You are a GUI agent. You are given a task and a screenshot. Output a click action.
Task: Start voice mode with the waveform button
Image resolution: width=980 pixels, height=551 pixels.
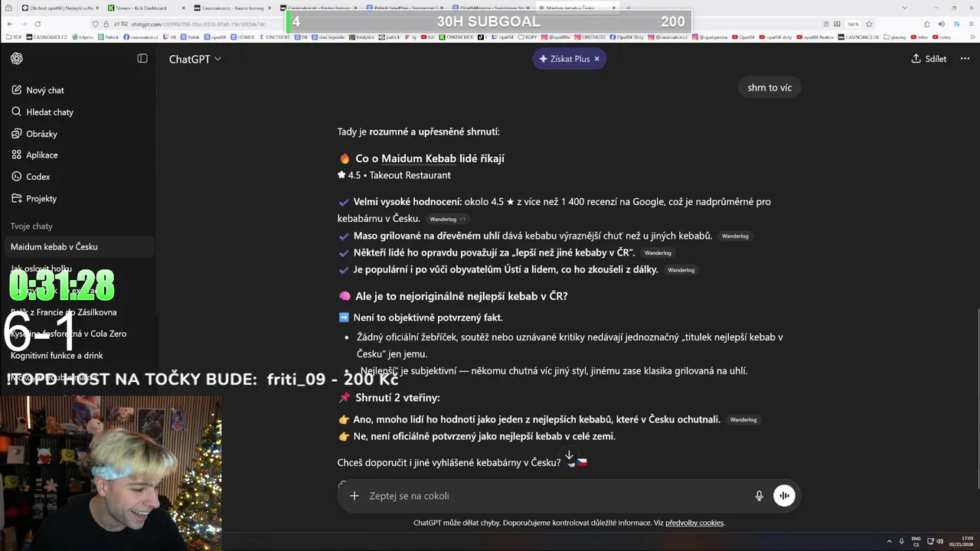pyautogui.click(x=784, y=496)
